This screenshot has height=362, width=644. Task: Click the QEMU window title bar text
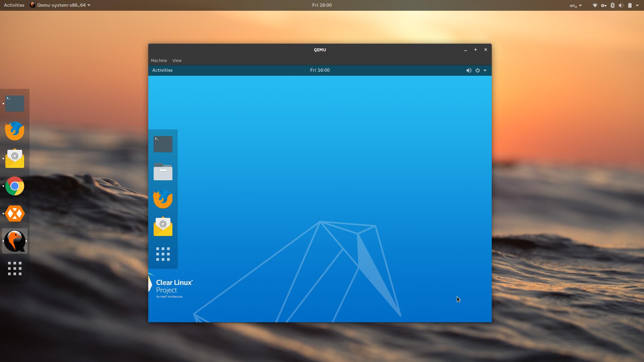320,50
